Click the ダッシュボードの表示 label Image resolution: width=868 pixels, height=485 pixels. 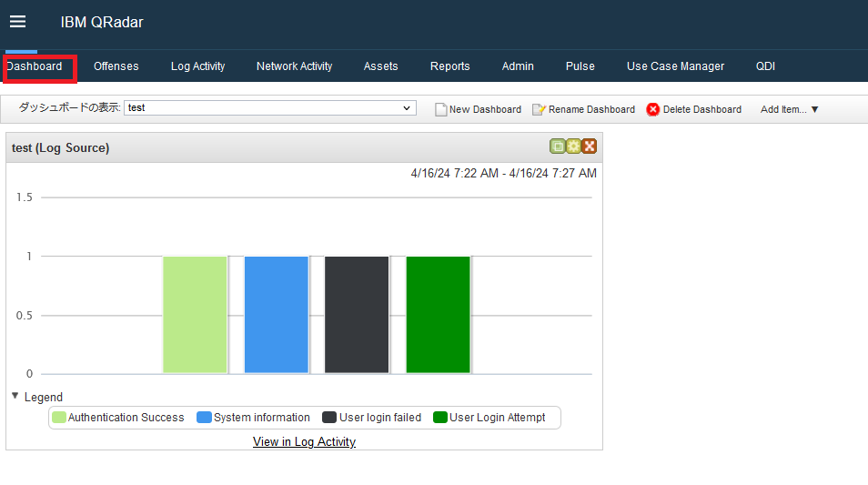pyautogui.click(x=69, y=107)
